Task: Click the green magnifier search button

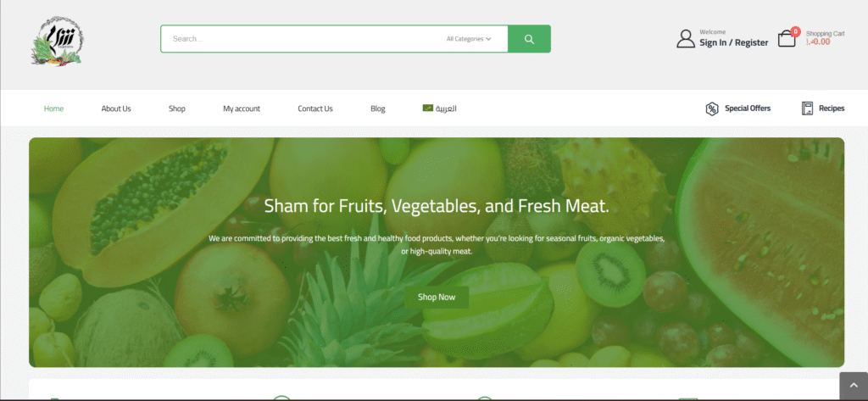Action: [x=529, y=39]
